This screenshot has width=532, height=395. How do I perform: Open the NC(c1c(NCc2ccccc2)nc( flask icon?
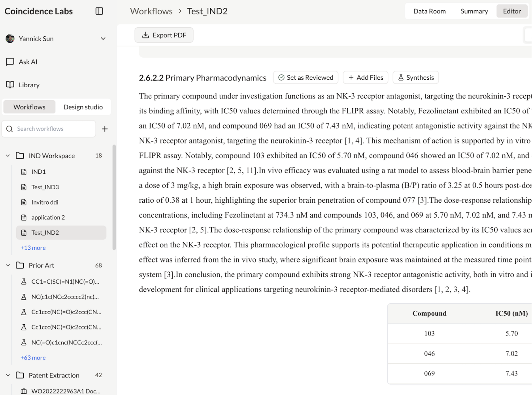pos(24,297)
